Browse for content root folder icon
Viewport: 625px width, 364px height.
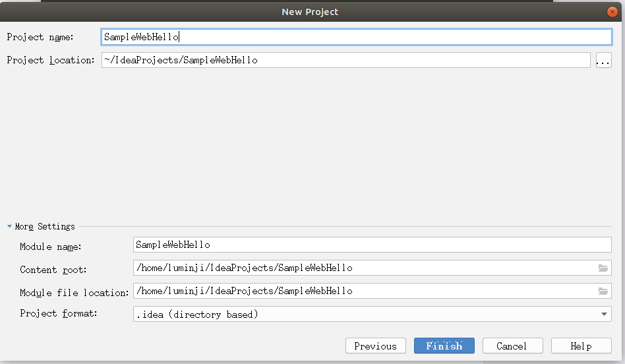(x=603, y=268)
